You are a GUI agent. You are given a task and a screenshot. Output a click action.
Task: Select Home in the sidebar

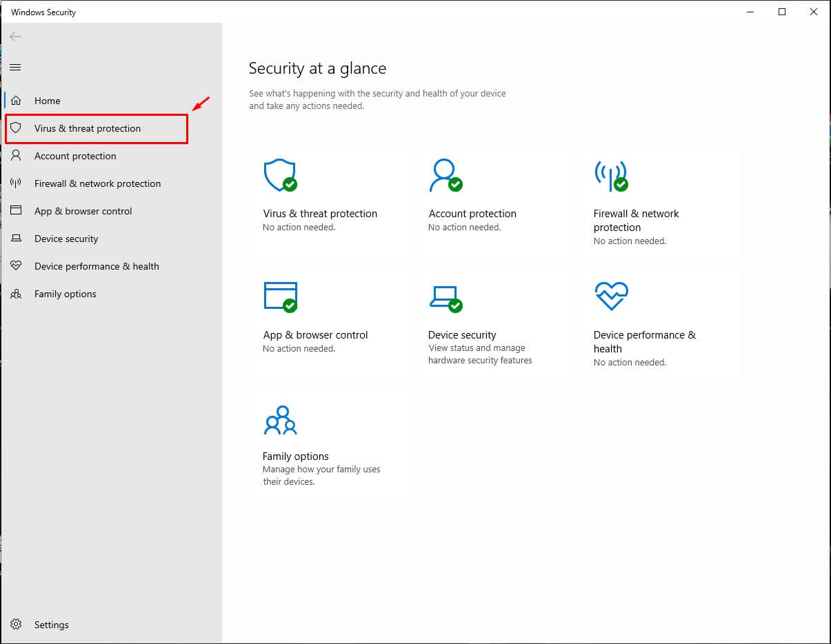pyautogui.click(x=47, y=101)
